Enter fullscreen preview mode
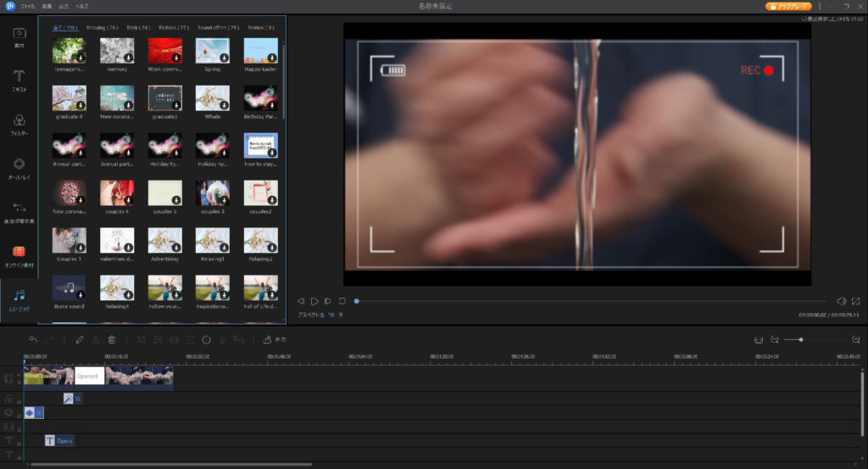This screenshot has width=868, height=469. (856, 301)
